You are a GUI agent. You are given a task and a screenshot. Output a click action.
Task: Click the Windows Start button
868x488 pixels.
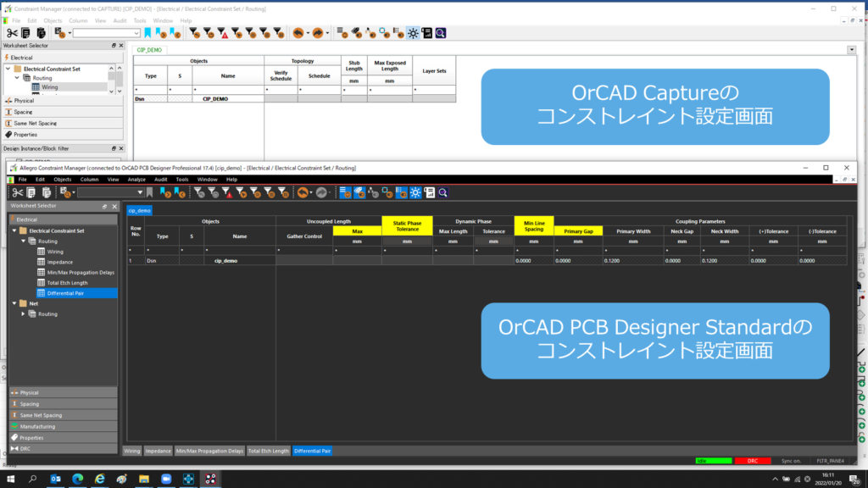pyautogui.click(x=10, y=480)
